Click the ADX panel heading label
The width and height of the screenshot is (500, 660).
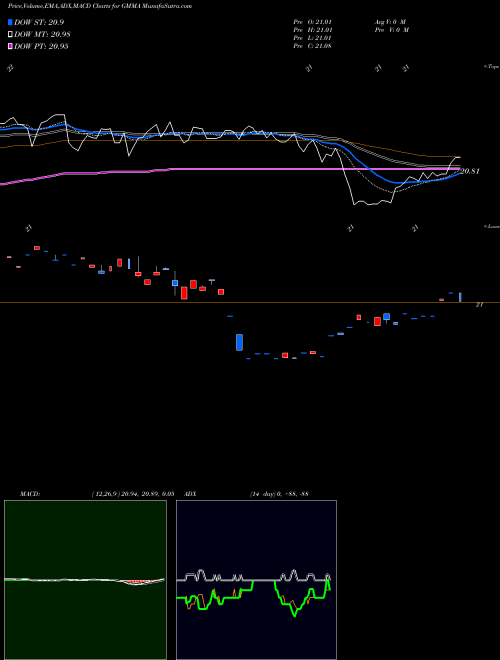click(x=190, y=494)
